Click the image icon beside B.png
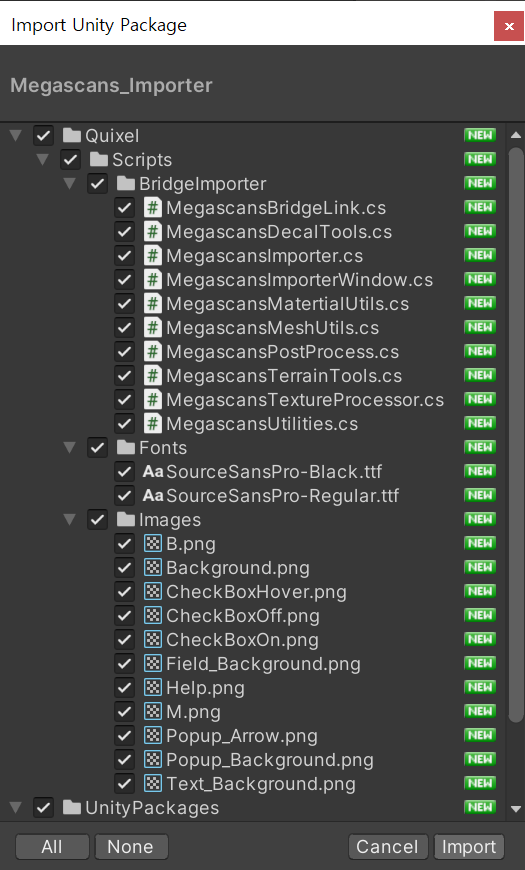 [153, 544]
